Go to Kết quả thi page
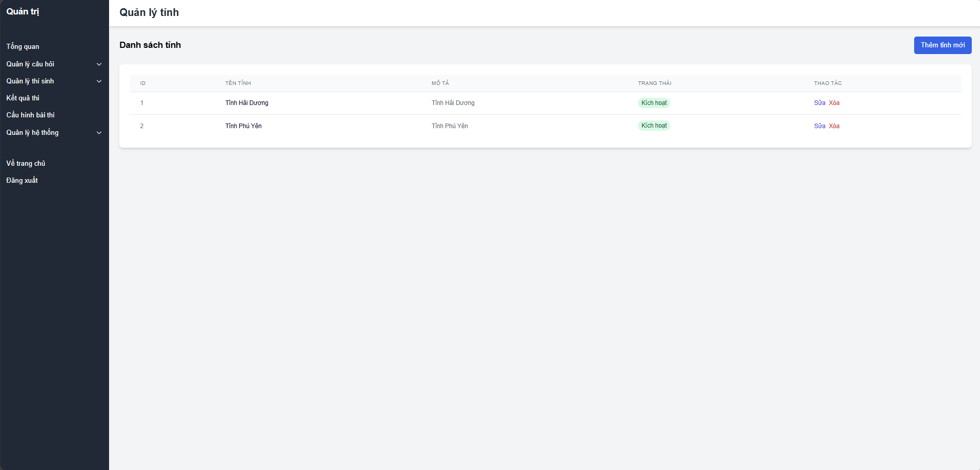 (x=23, y=98)
